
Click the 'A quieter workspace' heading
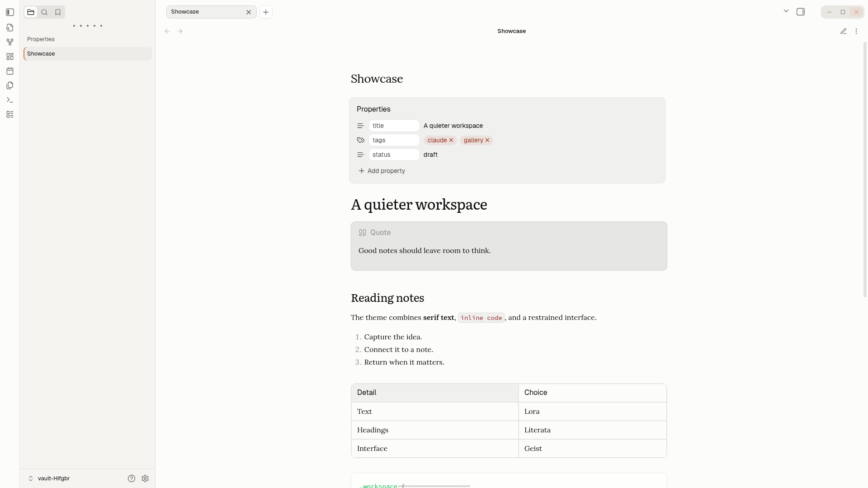pos(419,204)
